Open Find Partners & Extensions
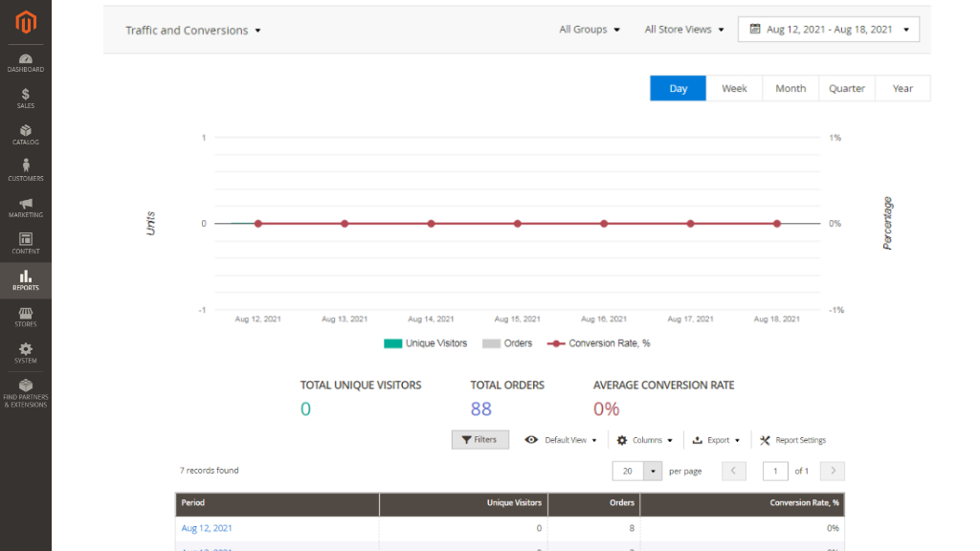This screenshot has height=551, width=980. click(x=26, y=393)
